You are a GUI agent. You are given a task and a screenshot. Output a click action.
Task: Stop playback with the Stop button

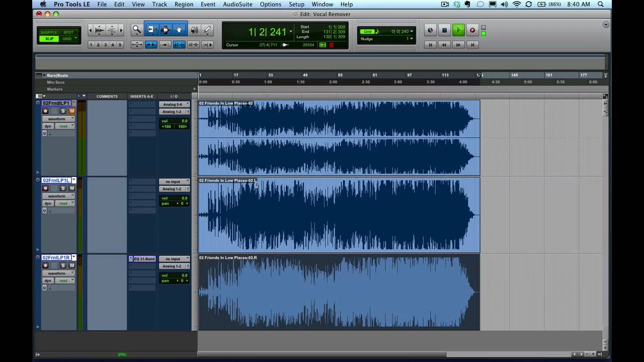click(444, 30)
